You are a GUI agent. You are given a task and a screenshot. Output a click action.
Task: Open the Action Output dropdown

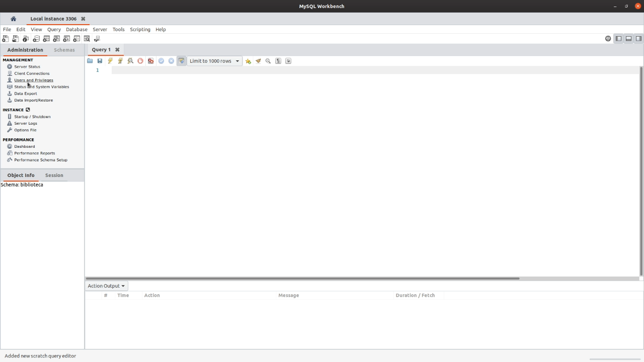[x=106, y=286]
